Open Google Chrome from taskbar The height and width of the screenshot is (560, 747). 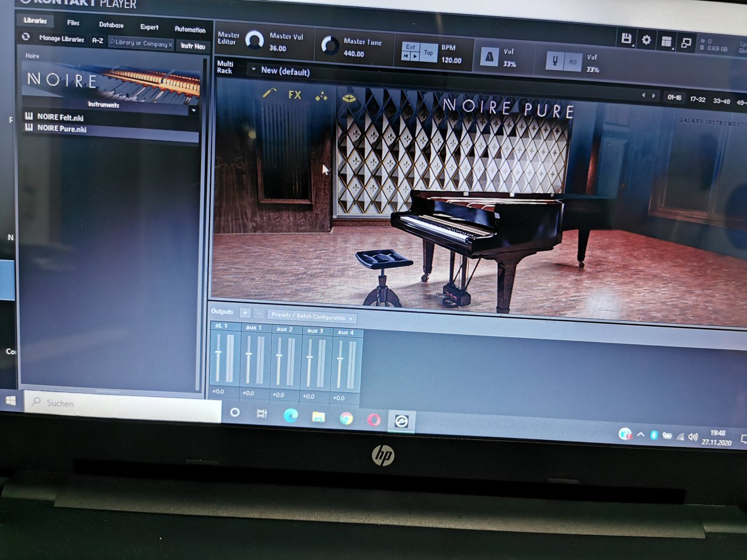346,418
